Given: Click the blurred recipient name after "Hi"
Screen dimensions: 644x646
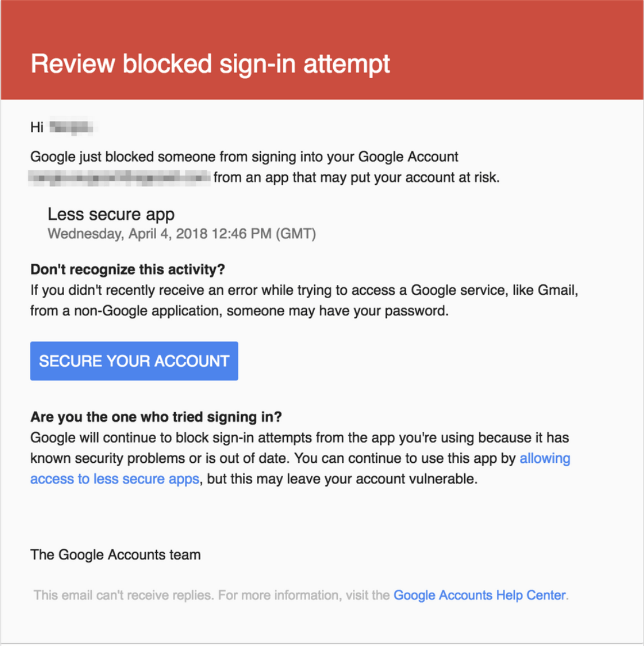Looking at the screenshot, I should coord(71,128).
